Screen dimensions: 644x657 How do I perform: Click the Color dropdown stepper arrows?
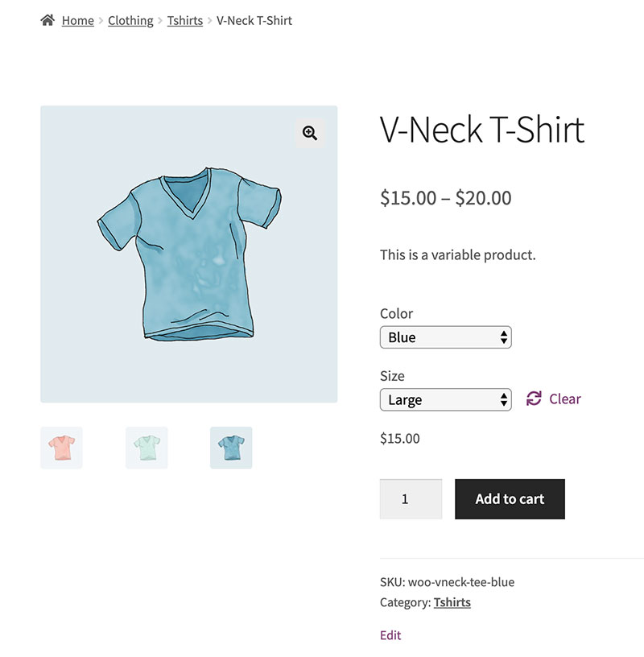[504, 337]
